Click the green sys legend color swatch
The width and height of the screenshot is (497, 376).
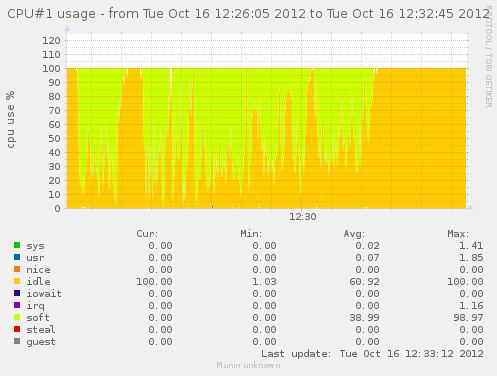click(x=17, y=245)
